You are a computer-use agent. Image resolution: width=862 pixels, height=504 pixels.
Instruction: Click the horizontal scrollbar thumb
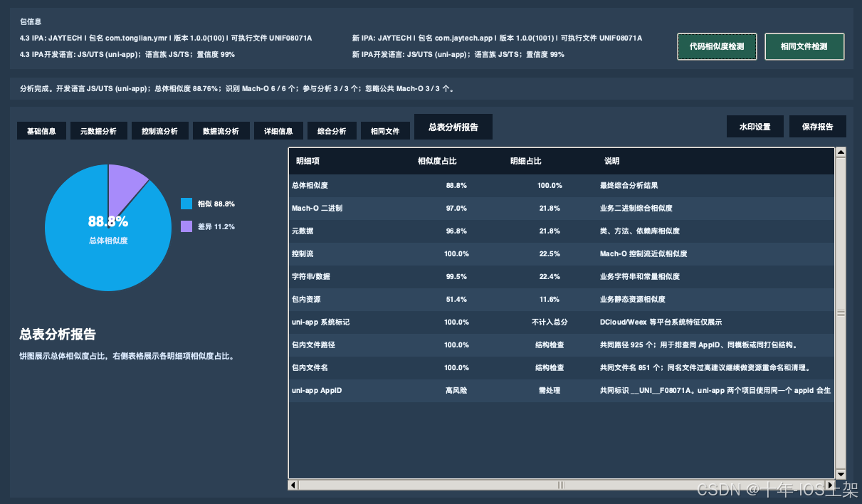coord(561,485)
